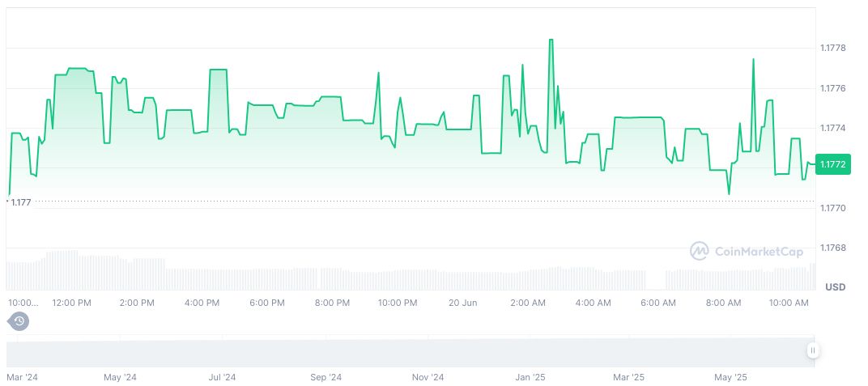
Task: Click the 1.177 opening price label
Action: pyautogui.click(x=21, y=202)
